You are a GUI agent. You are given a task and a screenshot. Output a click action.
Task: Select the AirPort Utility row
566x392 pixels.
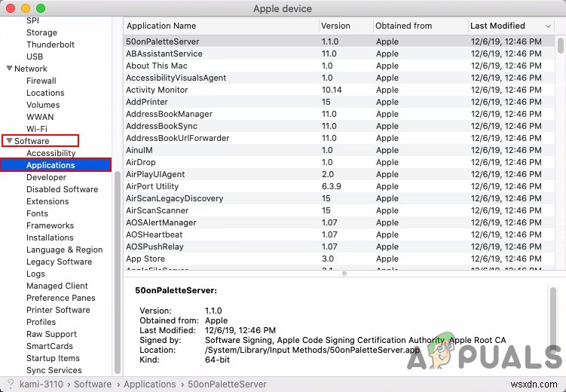[339, 186]
